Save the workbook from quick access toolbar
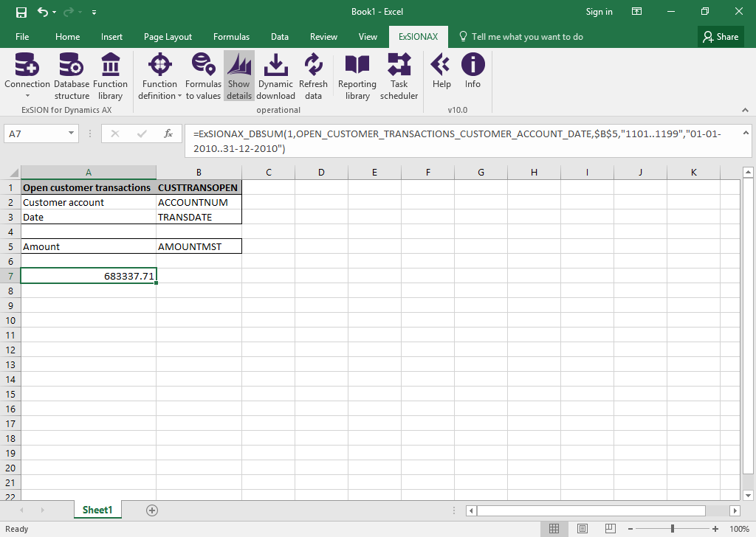This screenshot has height=537, width=756. coord(21,12)
